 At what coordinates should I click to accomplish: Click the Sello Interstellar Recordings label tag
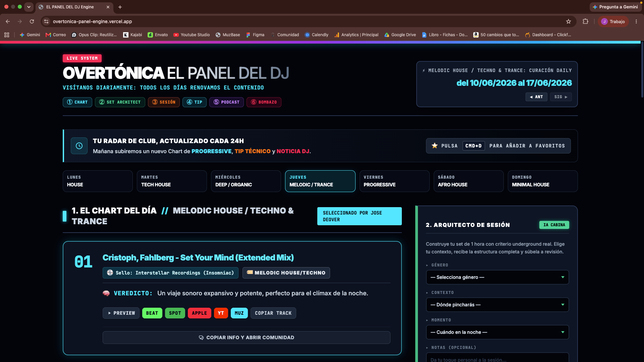tap(170, 273)
